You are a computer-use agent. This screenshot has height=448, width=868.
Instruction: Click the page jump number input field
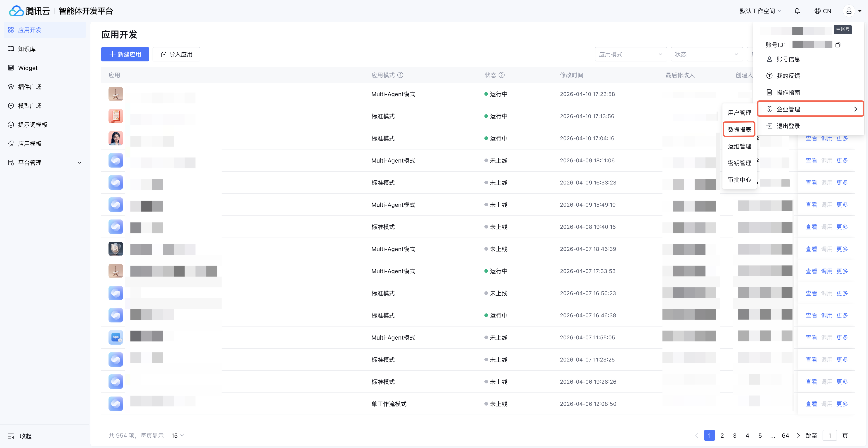click(x=830, y=436)
